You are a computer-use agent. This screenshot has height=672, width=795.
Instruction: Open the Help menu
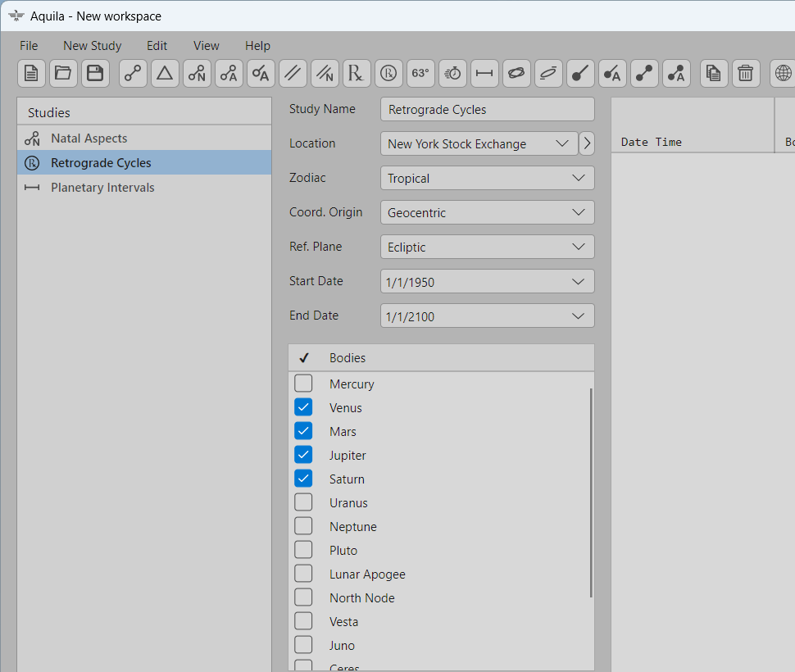(x=257, y=46)
